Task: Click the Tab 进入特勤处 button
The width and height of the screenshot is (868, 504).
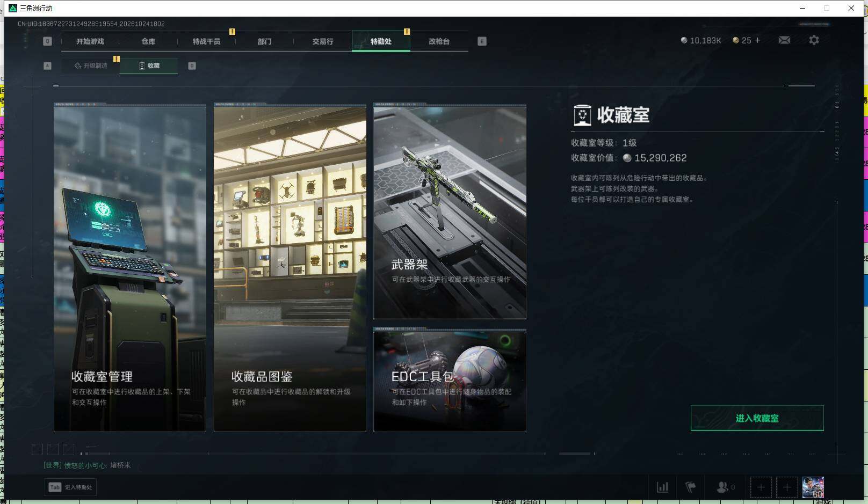Action: tap(70, 487)
